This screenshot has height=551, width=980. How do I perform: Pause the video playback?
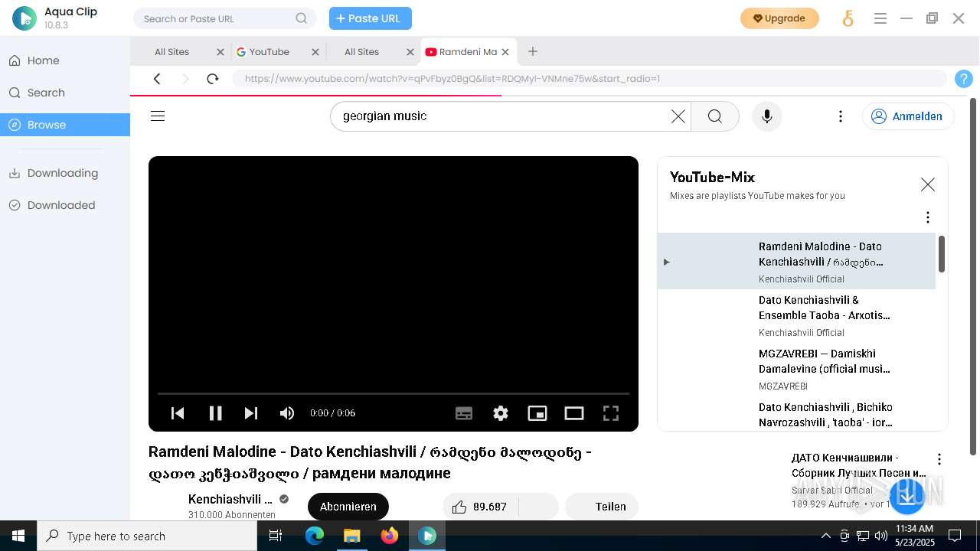pos(215,413)
